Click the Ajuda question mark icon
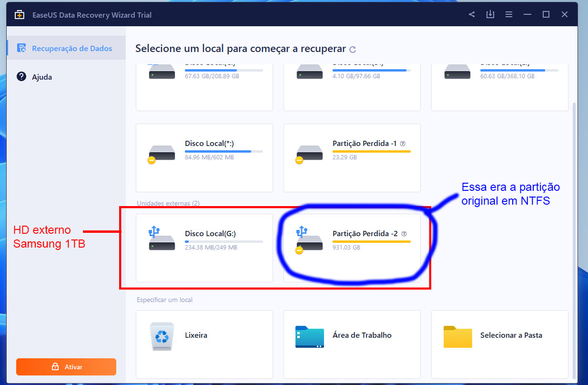 21,77
